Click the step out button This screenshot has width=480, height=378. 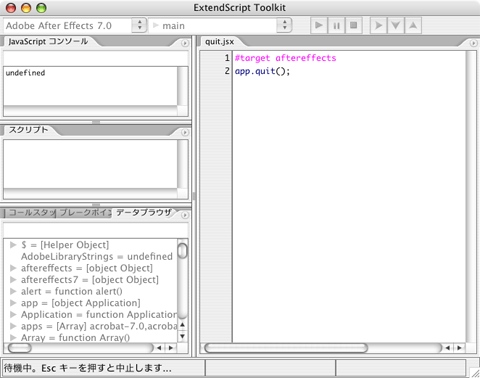click(x=413, y=25)
